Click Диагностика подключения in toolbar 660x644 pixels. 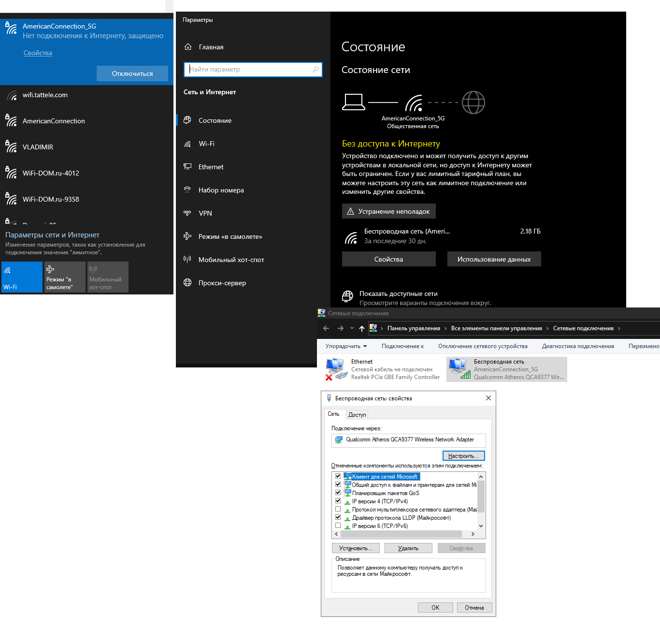pos(578,346)
